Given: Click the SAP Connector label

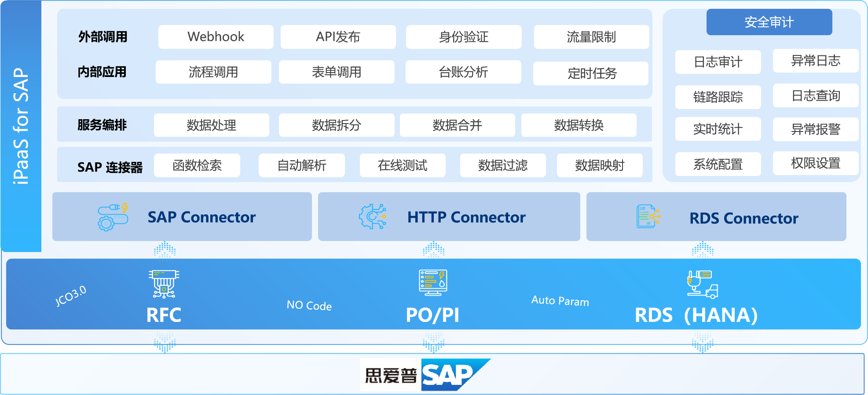Looking at the screenshot, I should (201, 217).
